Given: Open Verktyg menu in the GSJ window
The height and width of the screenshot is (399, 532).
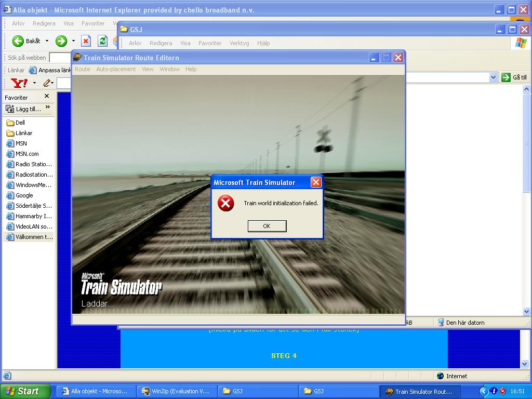Looking at the screenshot, I should [239, 43].
